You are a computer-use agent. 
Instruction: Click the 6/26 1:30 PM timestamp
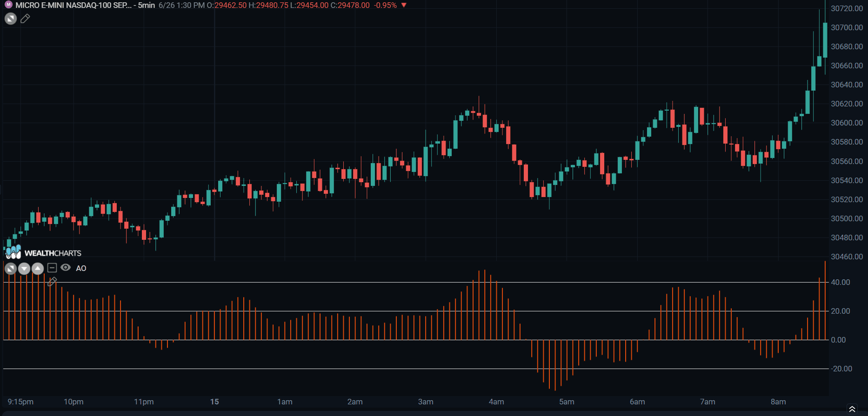point(182,5)
